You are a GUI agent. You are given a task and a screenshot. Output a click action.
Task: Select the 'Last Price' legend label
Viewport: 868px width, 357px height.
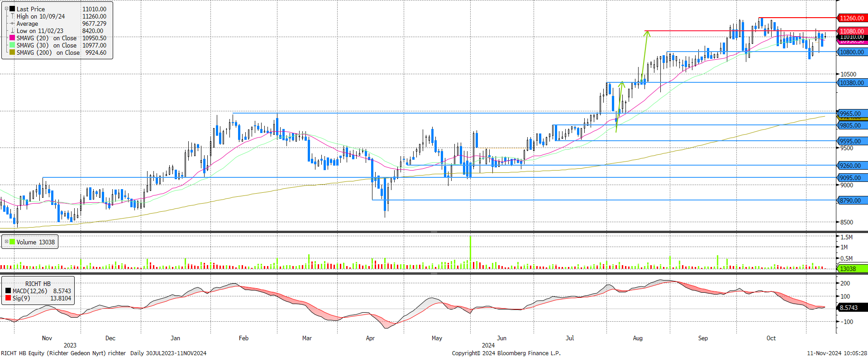(x=31, y=9)
